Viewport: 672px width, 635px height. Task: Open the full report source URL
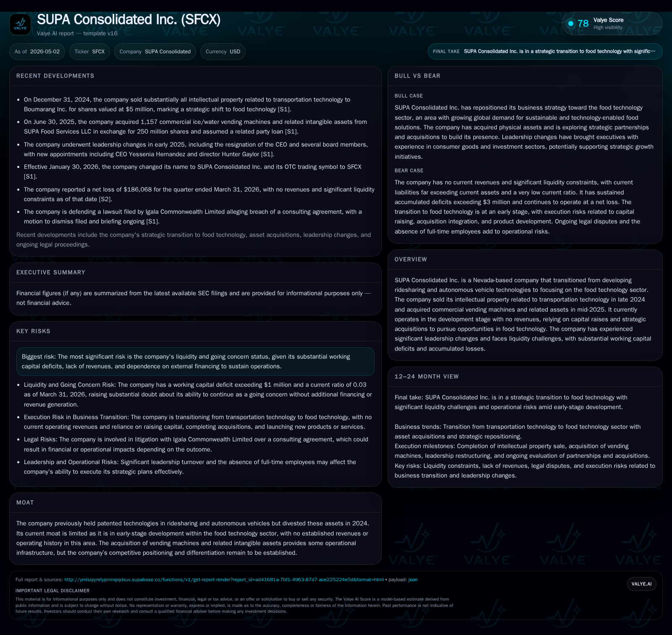[224, 580]
